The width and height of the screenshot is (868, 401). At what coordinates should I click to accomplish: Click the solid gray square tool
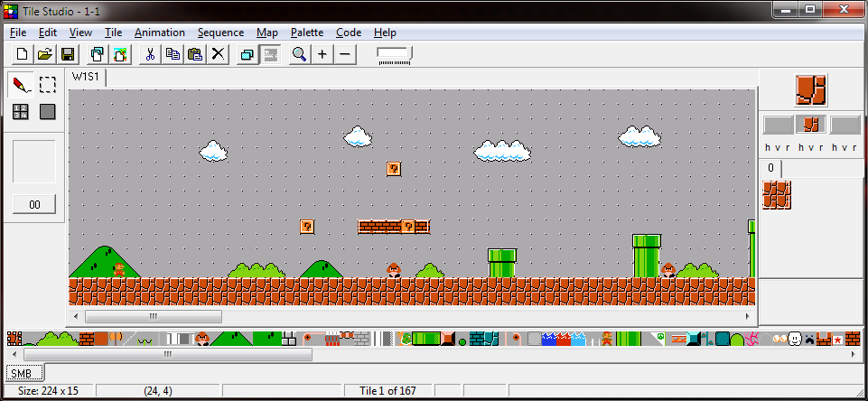[x=48, y=111]
